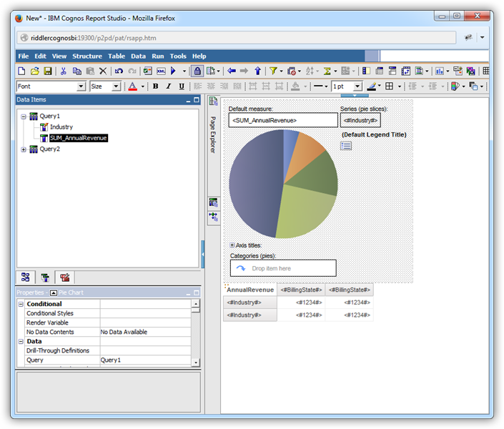Viewport: 504px width, 429px height.
Task: Select the SUM_AnnualRevenue data item
Action: coord(79,138)
